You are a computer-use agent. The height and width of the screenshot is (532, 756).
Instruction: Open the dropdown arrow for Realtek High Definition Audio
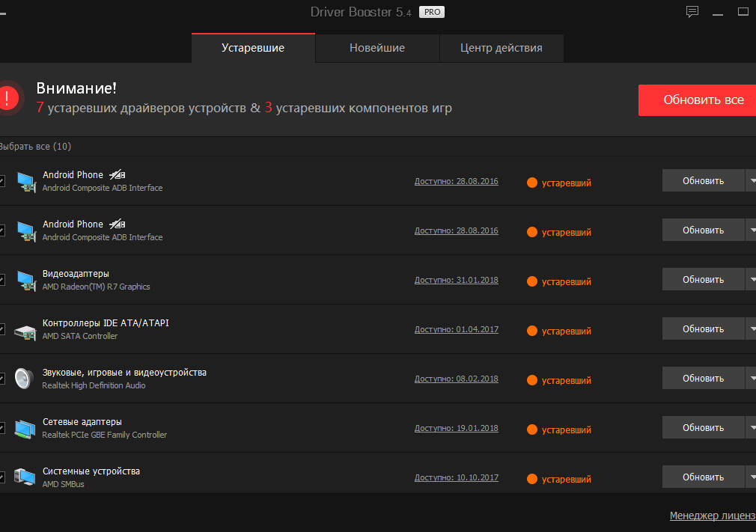click(x=752, y=379)
